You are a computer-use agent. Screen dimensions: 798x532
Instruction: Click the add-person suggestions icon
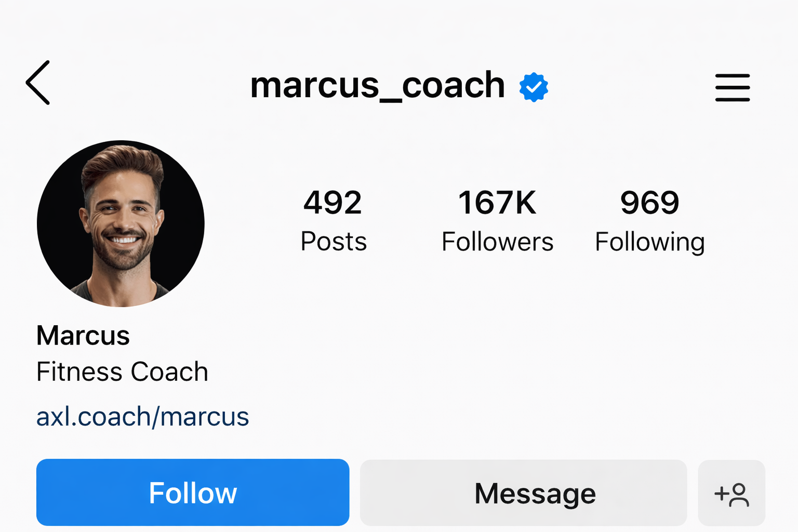[731, 494]
